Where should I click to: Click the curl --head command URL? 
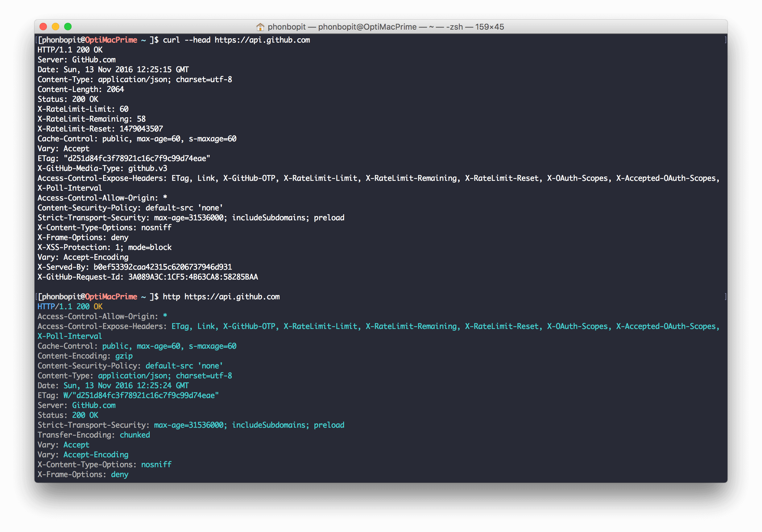point(262,40)
